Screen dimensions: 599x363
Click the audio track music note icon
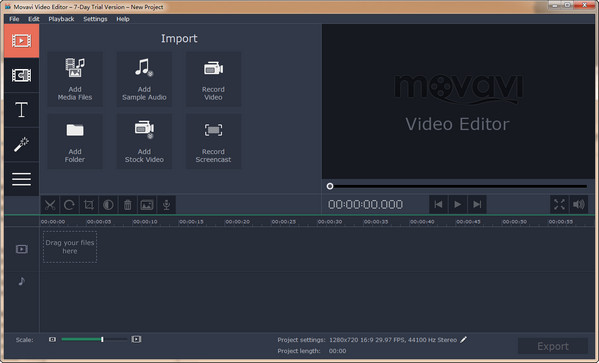[22, 282]
